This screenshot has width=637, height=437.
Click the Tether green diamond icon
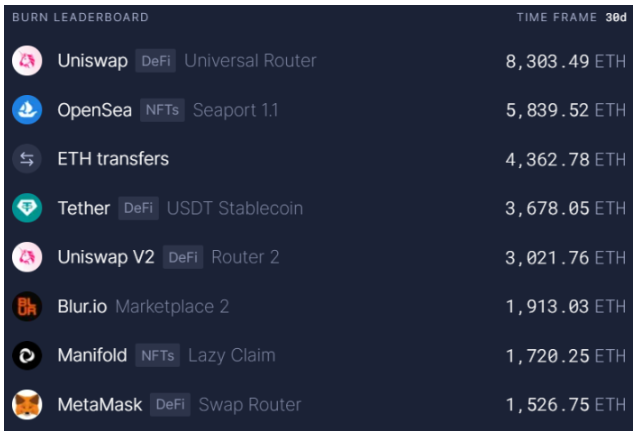pos(27,208)
